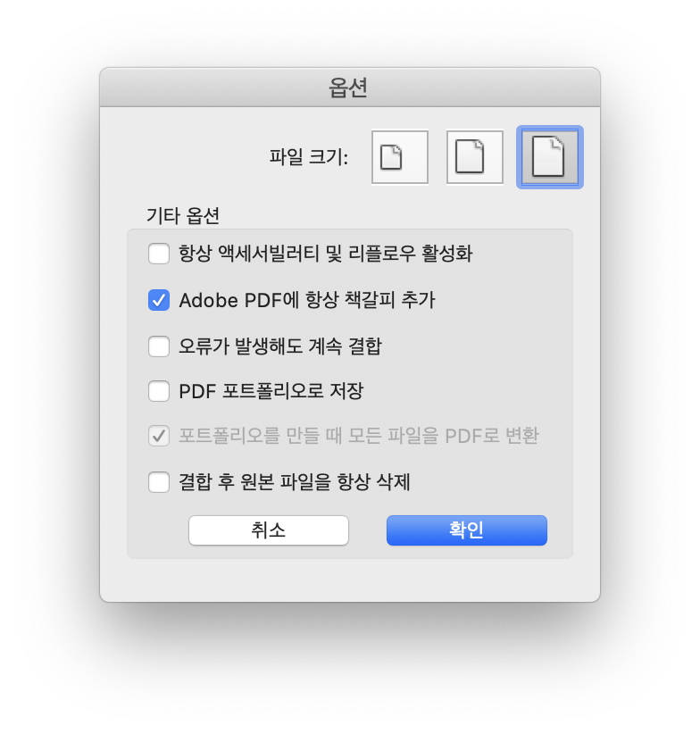Select the smallest file size icon
Viewport: 700px width, 734px height.
pos(400,157)
